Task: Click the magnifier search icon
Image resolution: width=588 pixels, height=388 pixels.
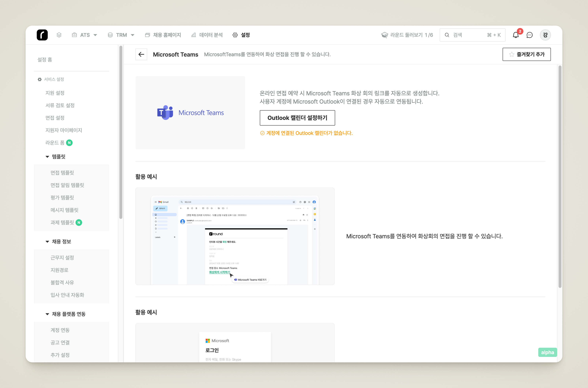Action: pyautogui.click(x=447, y=35)
